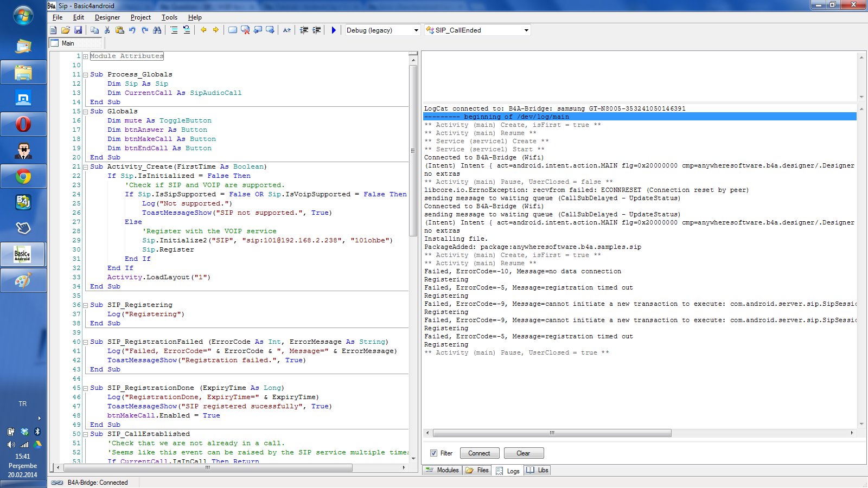Click the Clear button in Logs
Image resolution: width=868 pixels, height=488 pixels.
524,453
